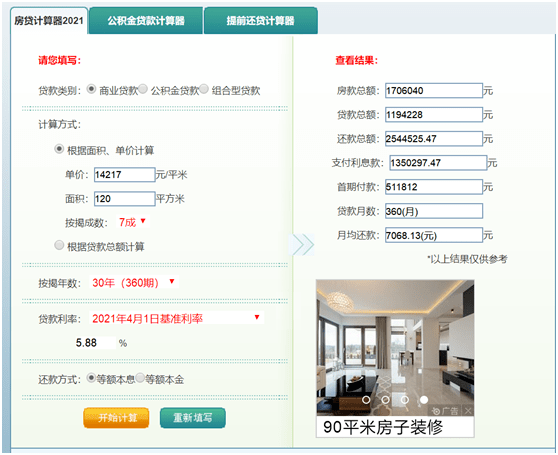Open the 提前还贷计算器 tab
Screen dimensions: 558x455
pos(261,21)
